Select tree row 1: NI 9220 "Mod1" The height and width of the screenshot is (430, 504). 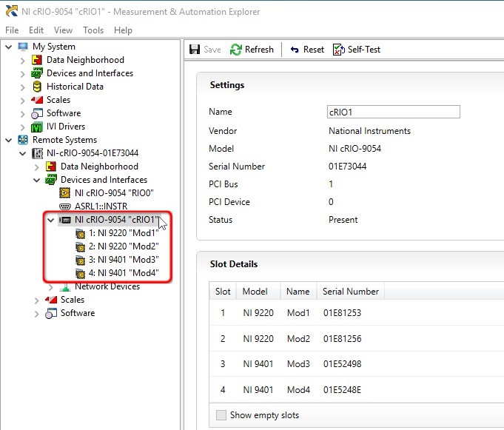pyautogui.click(x=124, y=233)
